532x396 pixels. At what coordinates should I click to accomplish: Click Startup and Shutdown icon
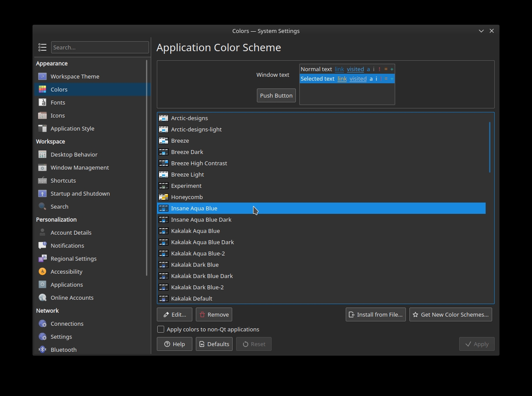(x=42, y=193)
